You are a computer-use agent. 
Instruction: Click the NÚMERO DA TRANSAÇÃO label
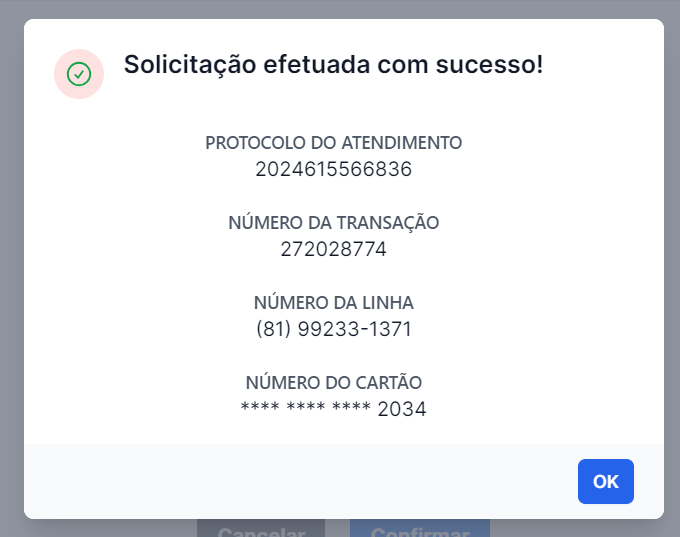click(333, 223)
